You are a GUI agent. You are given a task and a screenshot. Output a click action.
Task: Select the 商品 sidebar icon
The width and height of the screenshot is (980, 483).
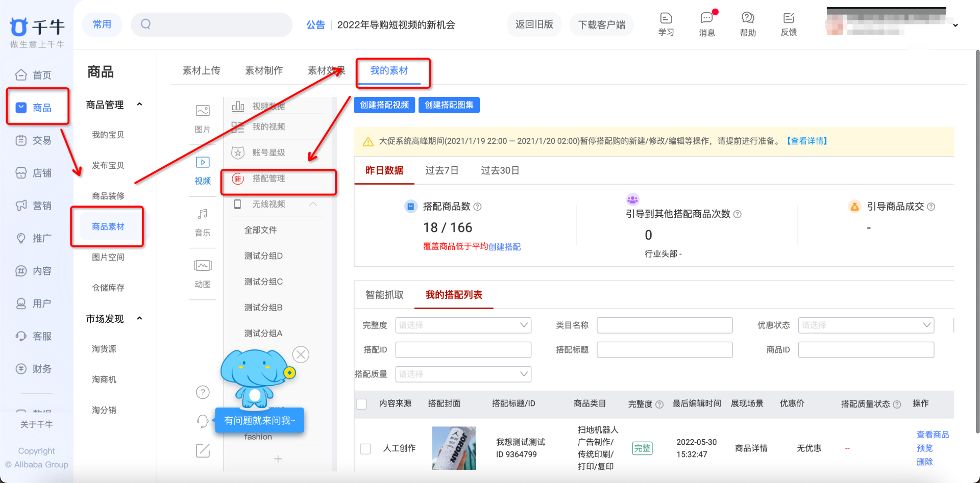click(21, 108)
